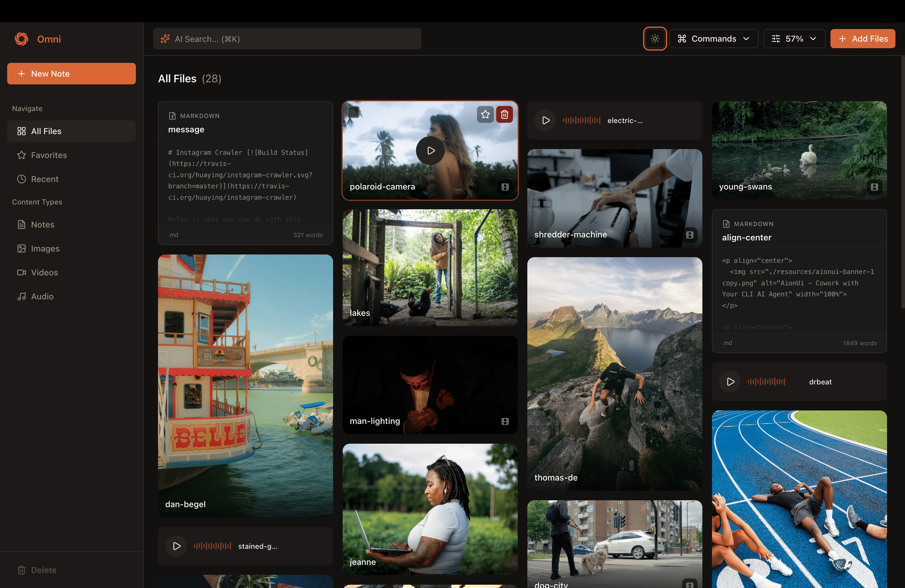
Task: Open the Commands dropdown
Action: pos(713,39)
